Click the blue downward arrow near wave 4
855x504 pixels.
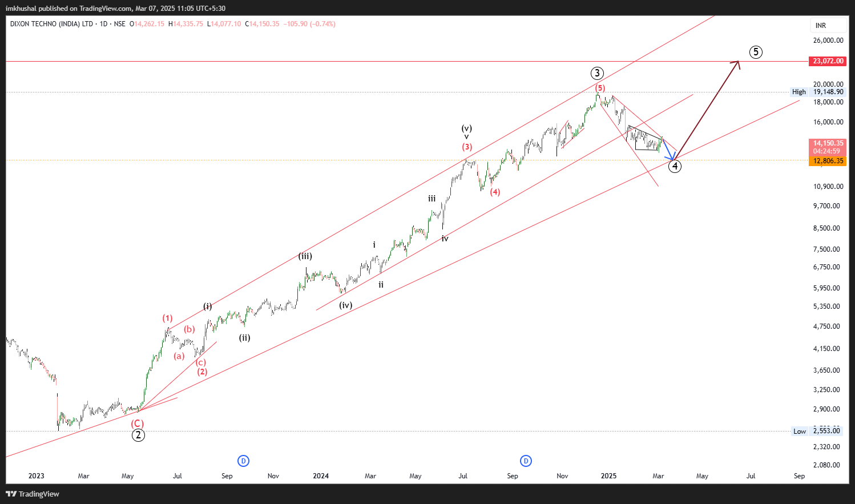[669, 150]
